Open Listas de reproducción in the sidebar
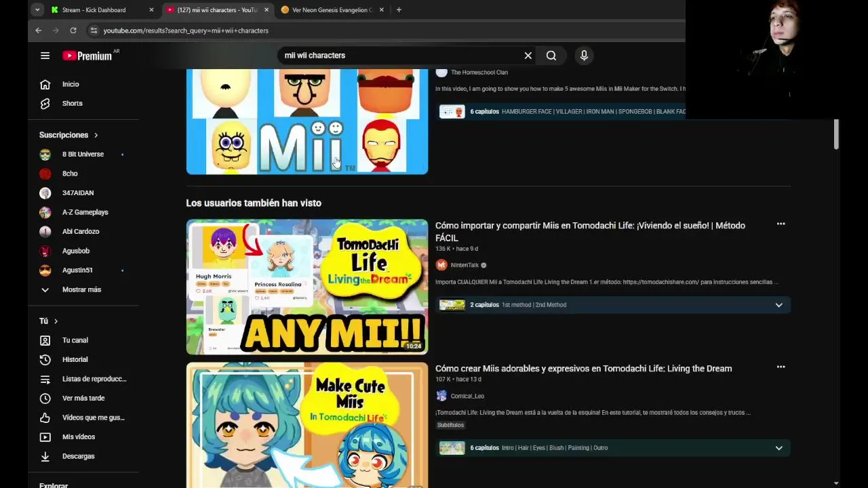 (83, 379)
